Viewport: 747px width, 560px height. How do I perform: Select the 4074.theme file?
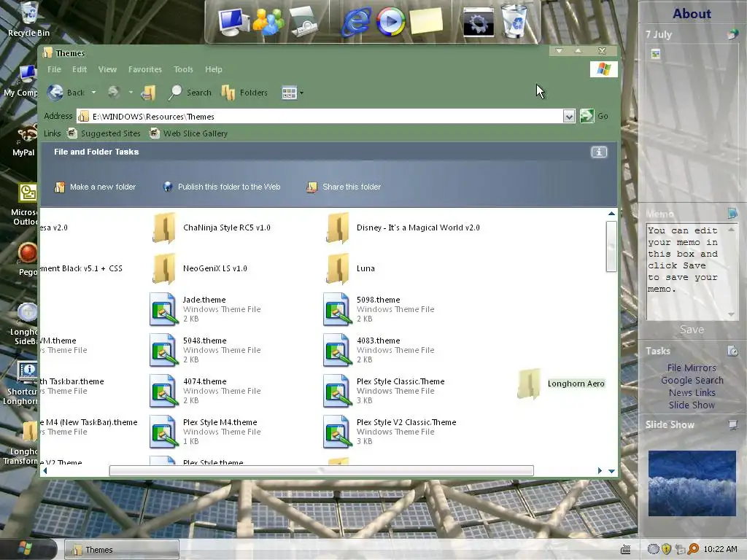tap(205, 391)
